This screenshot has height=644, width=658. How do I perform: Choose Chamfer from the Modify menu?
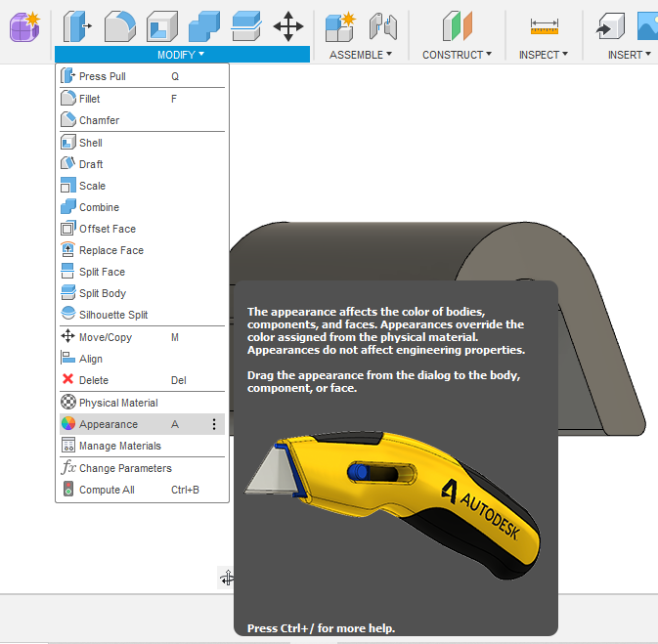pos(143,120)
